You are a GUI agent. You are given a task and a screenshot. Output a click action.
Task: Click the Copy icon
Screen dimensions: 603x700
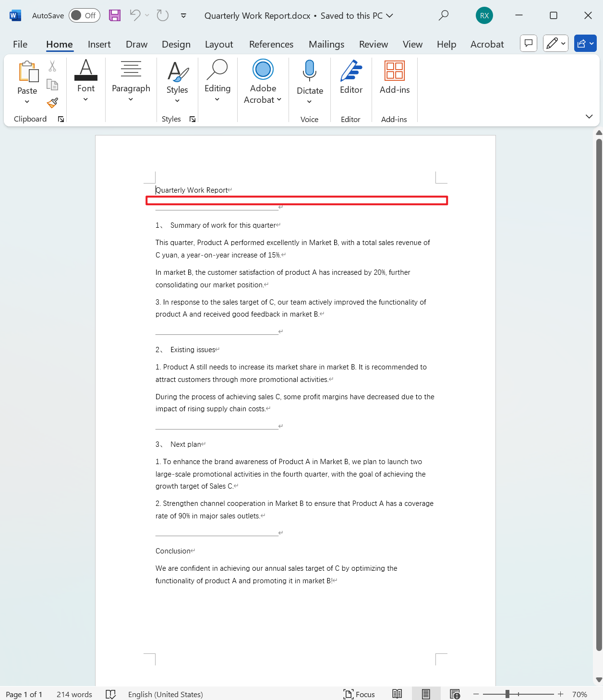click(x=52, y=85)
